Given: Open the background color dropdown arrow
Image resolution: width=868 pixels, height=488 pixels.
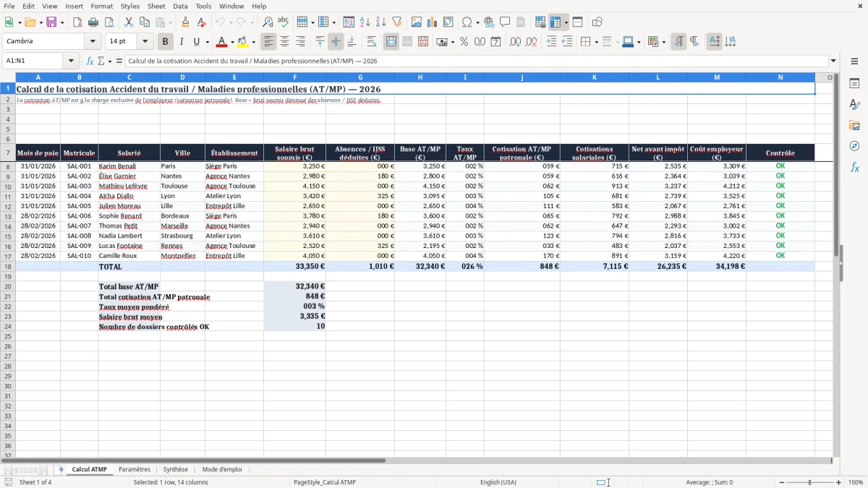Looking at the screenshot, I should [253, 42].
